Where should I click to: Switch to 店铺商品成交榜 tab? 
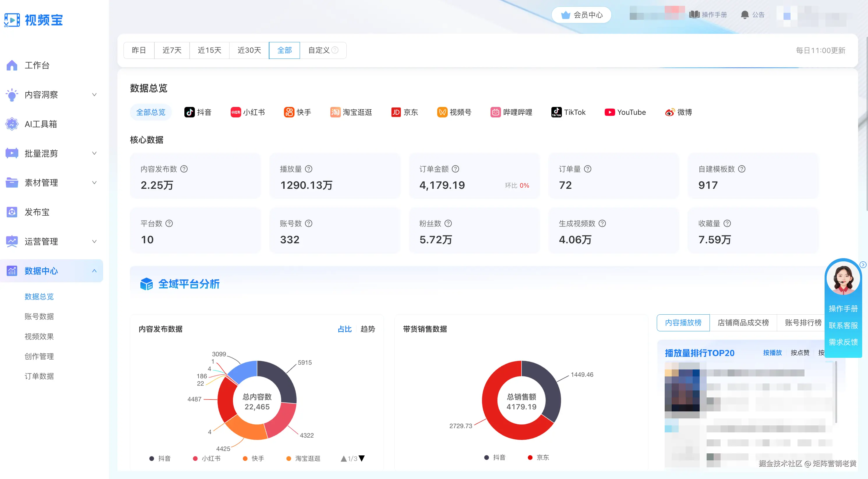(x=743, y=323)
